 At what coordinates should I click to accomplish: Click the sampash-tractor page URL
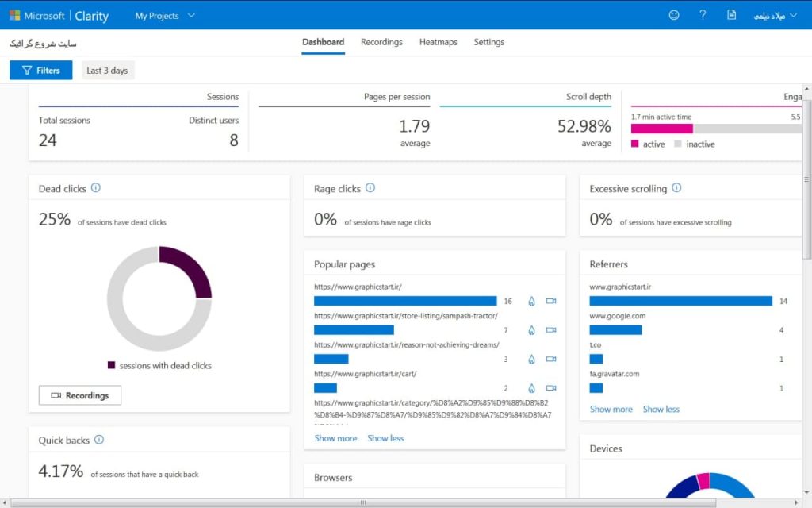coord(406,316)
